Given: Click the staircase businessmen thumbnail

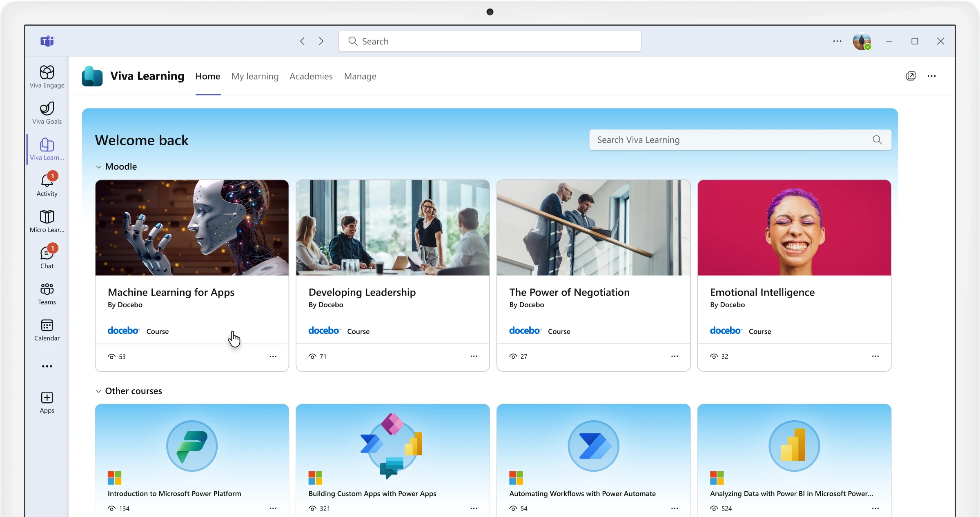Looking at the screenshot, I should (x=593, y=228).
